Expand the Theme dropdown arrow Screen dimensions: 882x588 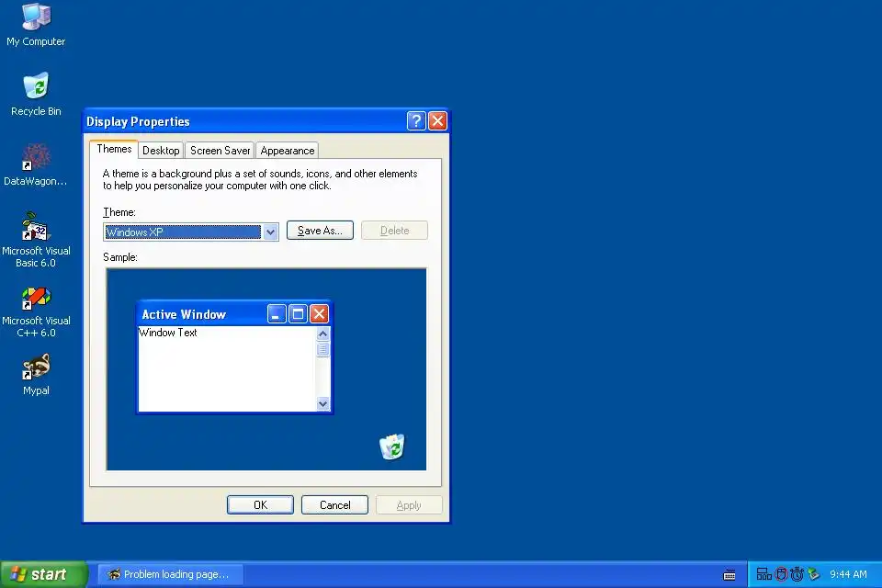270,232
